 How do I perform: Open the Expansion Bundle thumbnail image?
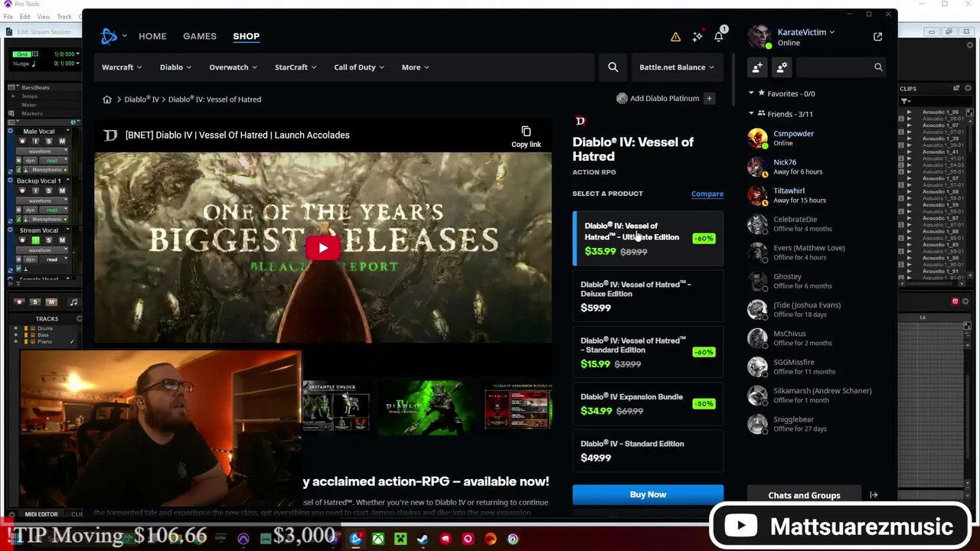[518, 407]
